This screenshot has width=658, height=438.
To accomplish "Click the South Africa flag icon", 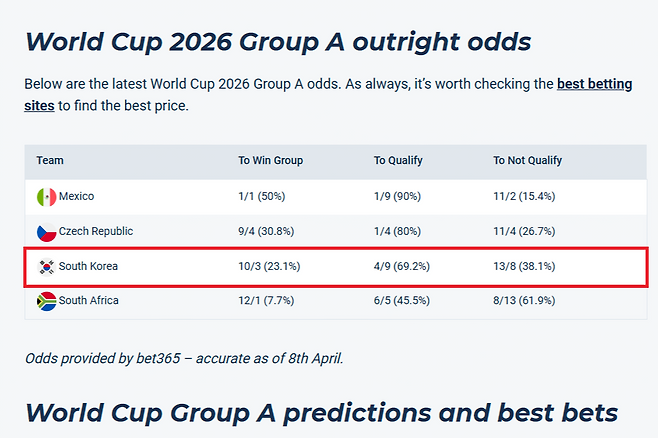I will [x=46, y=300].
